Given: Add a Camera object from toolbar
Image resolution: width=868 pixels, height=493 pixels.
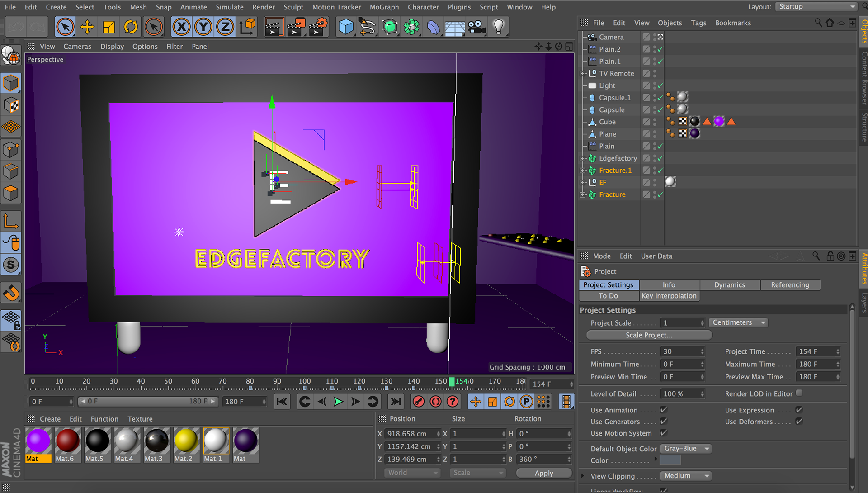Looking at the screenshot, I should pyautogui.click(x=476, y=27).
